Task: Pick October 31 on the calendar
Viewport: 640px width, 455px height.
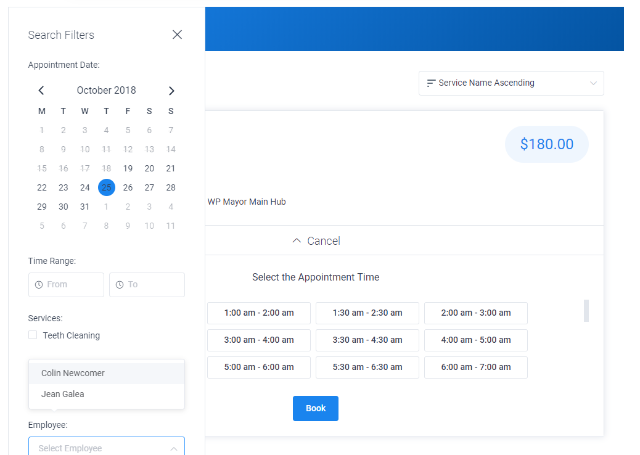Action: pos(84,207)
